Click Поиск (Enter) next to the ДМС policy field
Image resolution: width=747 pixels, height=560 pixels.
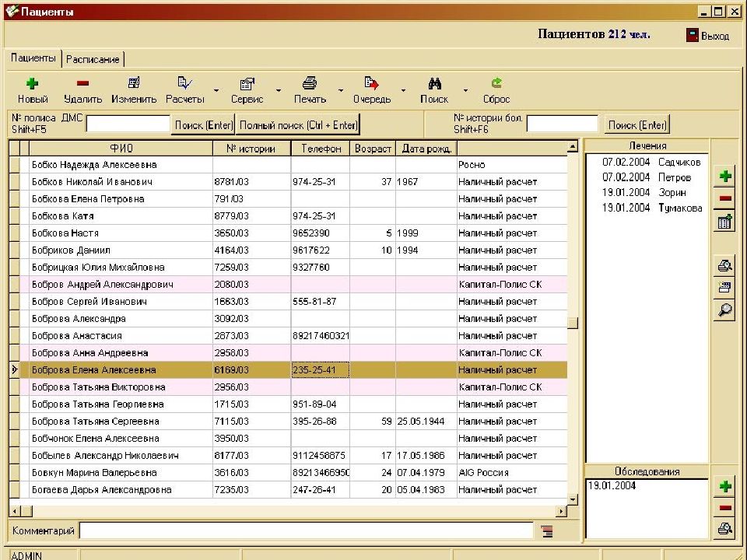203,125
